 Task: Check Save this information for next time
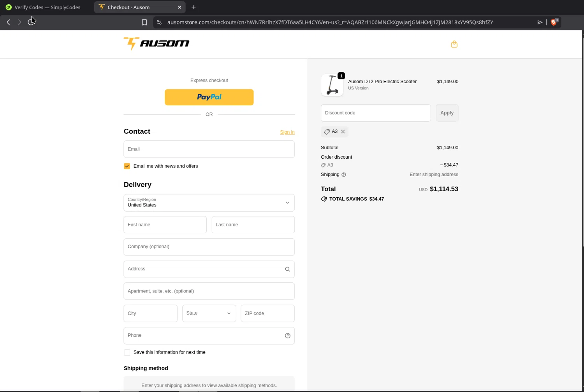127,352
